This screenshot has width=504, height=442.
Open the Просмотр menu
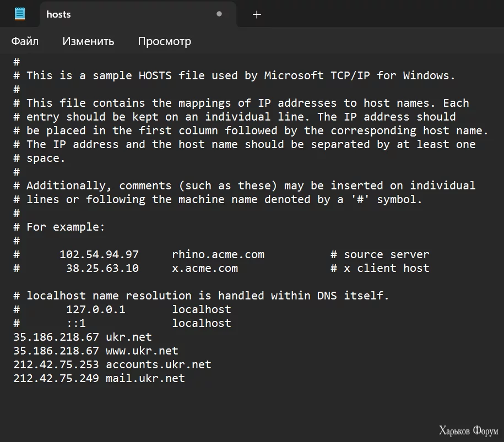pyautogui.click(x=164, y=41)
